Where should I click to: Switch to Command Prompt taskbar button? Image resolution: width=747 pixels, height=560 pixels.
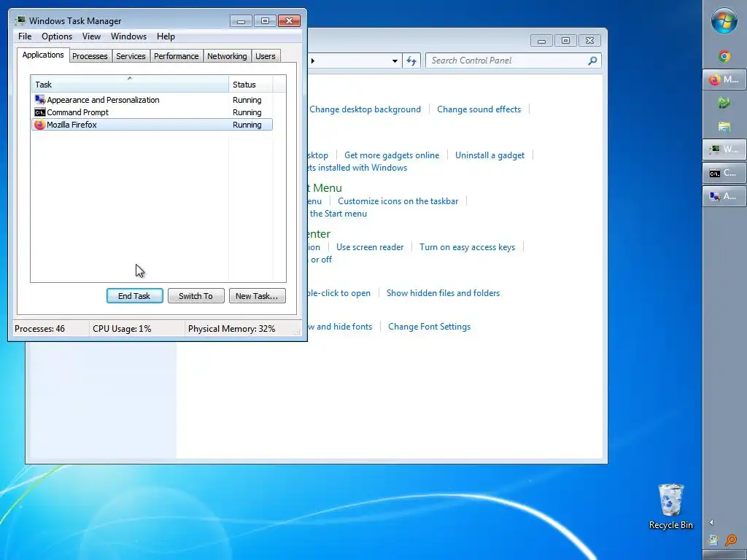[724, 173]
